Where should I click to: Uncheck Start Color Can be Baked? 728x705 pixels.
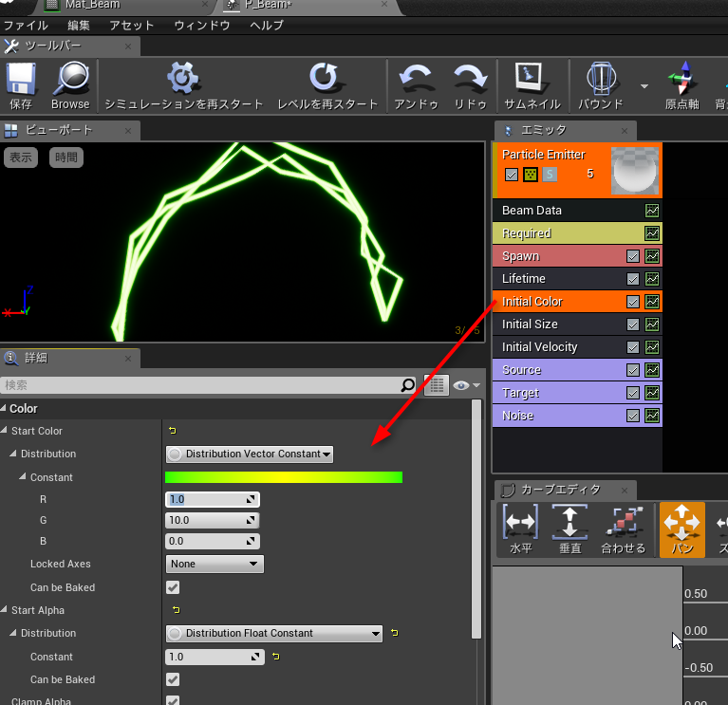[173, 587]
